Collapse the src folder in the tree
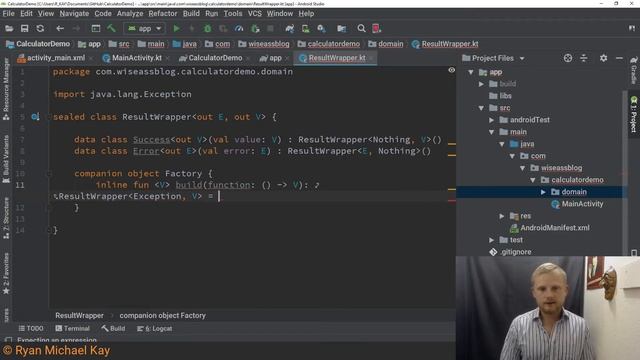Screen dimensions: 640x360 point(481,108)
